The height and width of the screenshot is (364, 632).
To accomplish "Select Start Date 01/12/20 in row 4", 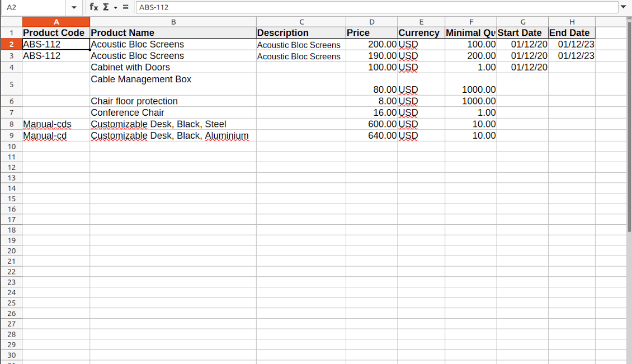I will click(x=522, y=67).
